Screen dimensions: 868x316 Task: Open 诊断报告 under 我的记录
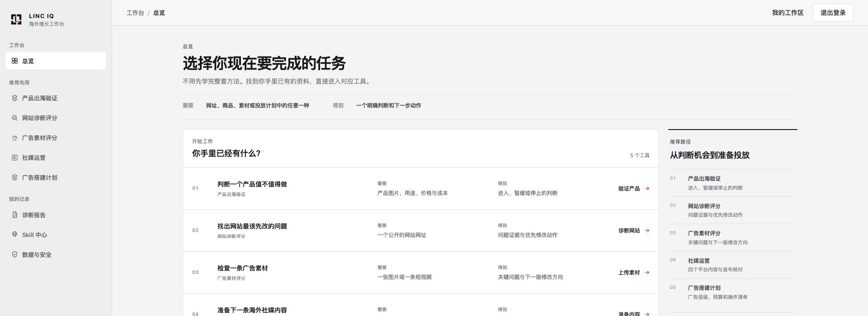coord(56,215)
